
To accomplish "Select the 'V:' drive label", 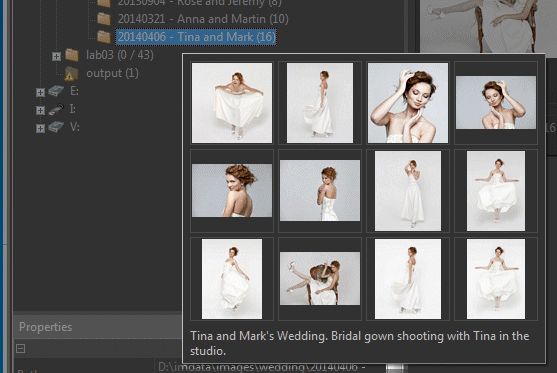I will click(x=74, y=127).
